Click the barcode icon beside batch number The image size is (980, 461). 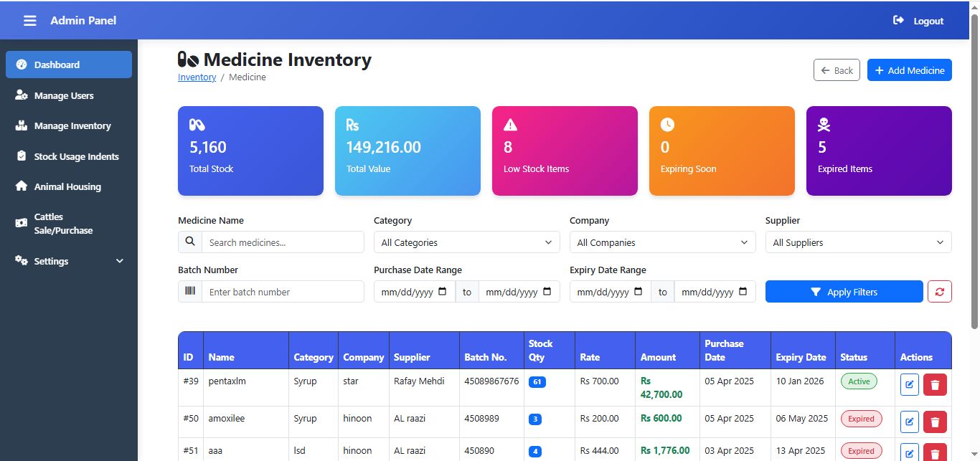point(190,292)
